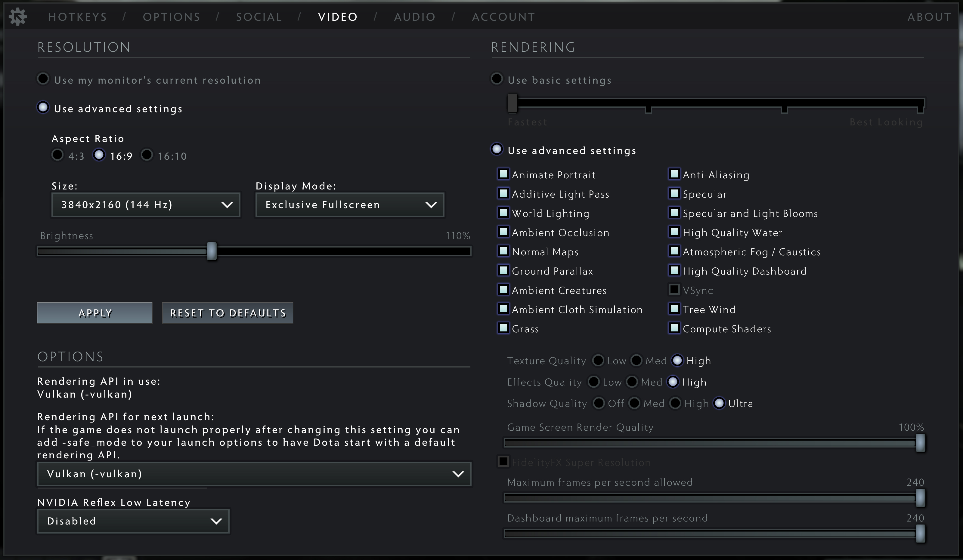Image resolution: width=963 pixels, height=560 pixels.
Task: Enable High Quality Water
Action: click(x=674, y=232)
